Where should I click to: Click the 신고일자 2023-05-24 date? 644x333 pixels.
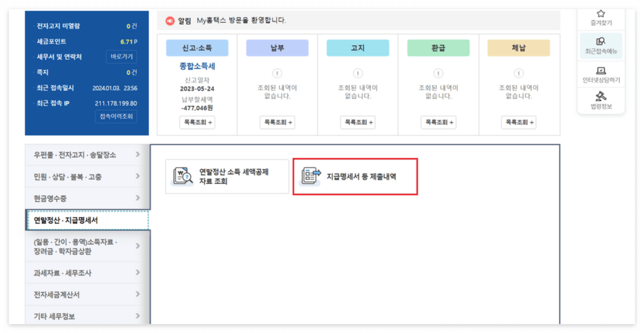point(197,89)
